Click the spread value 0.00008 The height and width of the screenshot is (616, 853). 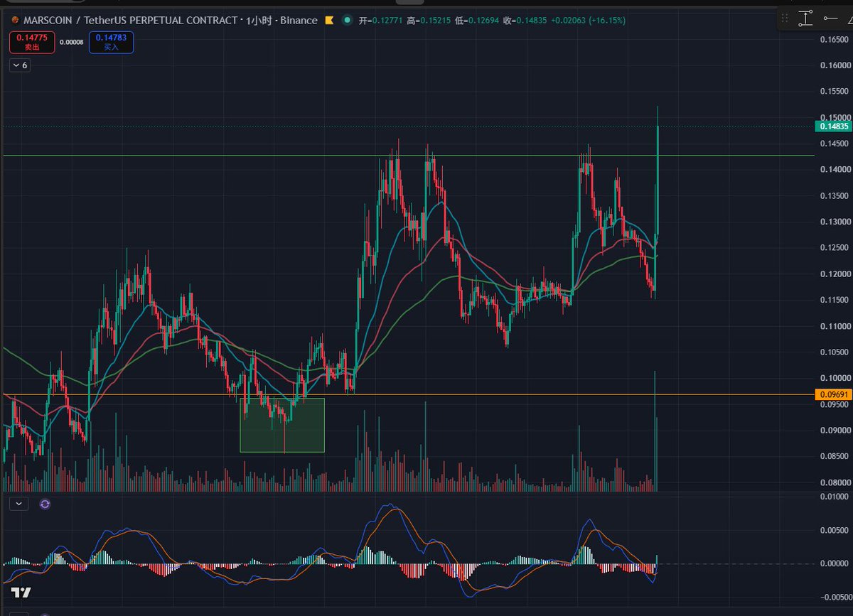pyautogui.click(x=71, y=42)
